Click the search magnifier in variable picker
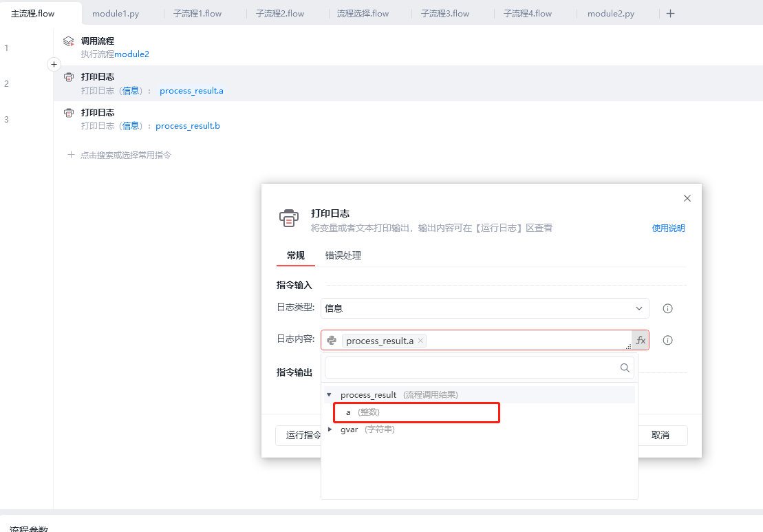 point(625,368)
